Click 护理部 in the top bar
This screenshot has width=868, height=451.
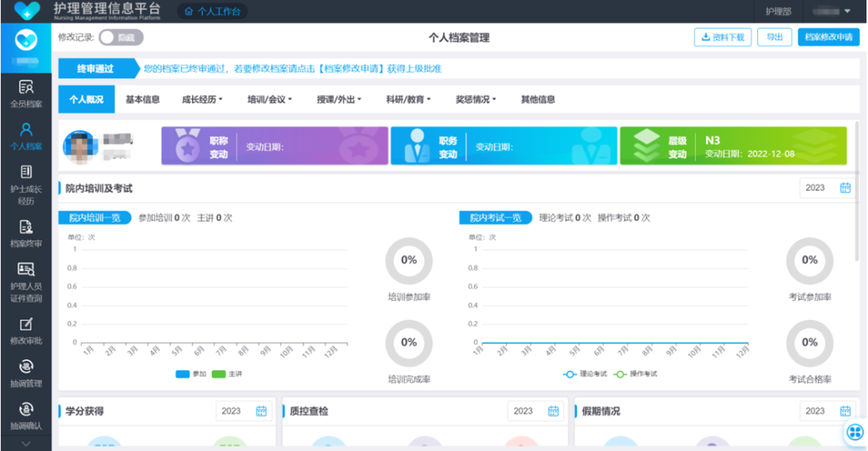pos(778,11)
